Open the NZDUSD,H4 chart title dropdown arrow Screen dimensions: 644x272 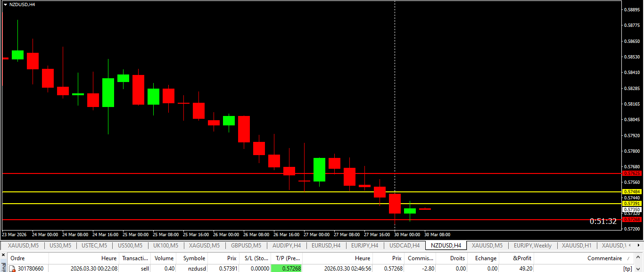(5, 4)
